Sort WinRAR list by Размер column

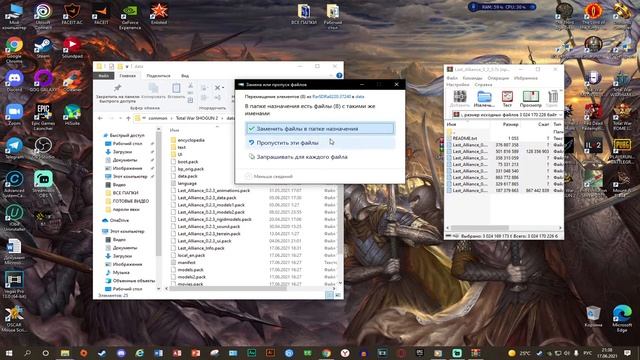[x=510, y=124]
